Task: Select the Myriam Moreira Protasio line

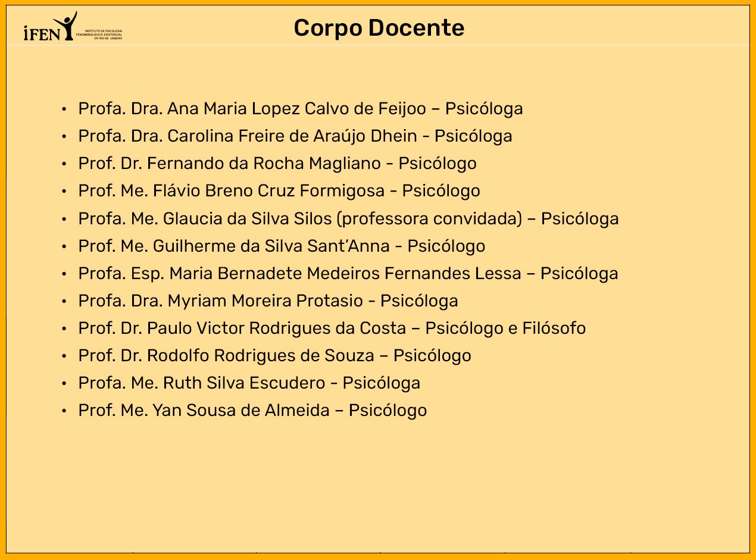Action: coord(268,301)
